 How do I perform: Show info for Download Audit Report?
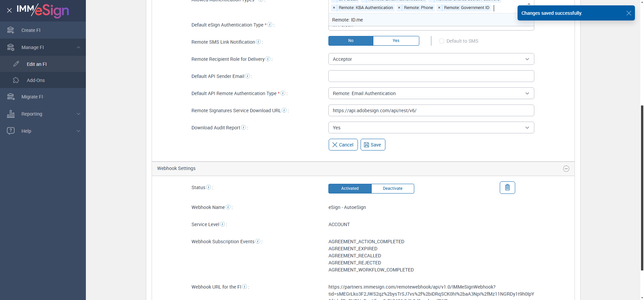[244, 127]
